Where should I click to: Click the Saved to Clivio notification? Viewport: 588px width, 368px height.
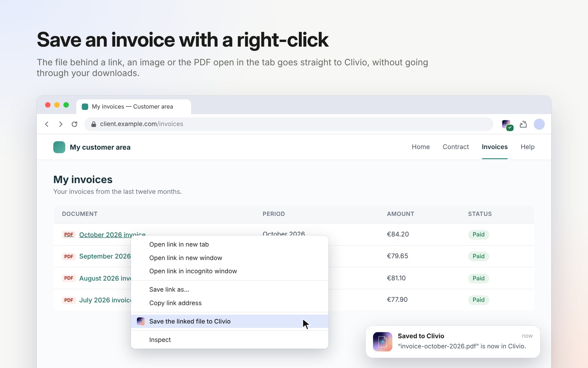[x=453, y=342]
